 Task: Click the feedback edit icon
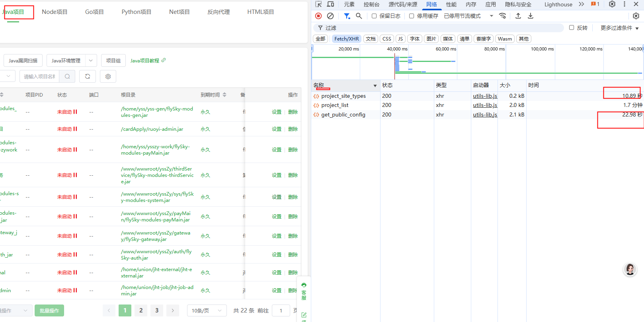[x=304, y=315]
